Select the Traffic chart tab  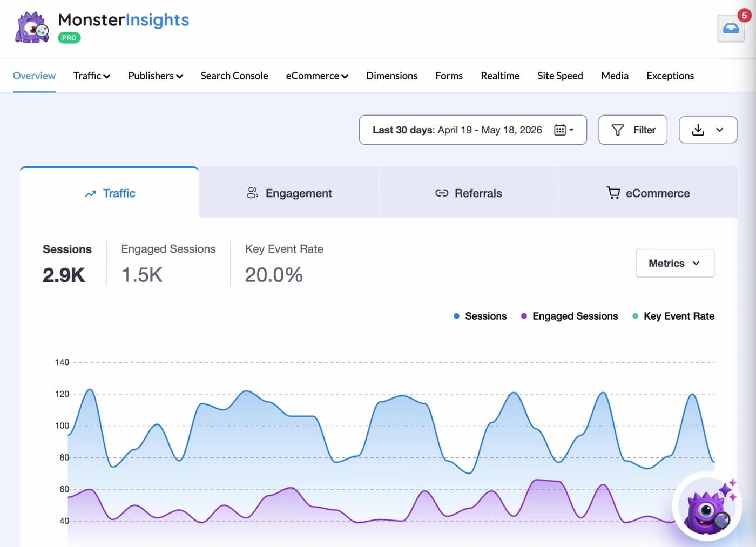tap(110, 193)
